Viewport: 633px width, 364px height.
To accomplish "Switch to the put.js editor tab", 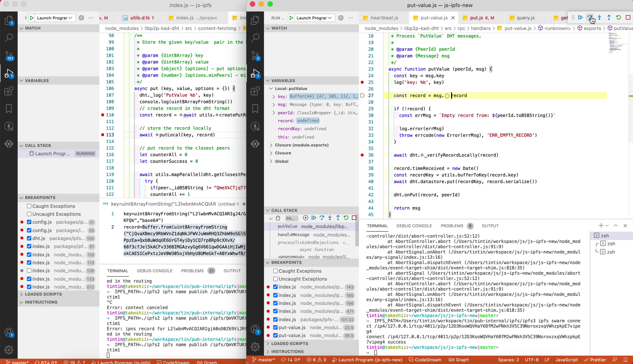I will (x=482, y=18).
